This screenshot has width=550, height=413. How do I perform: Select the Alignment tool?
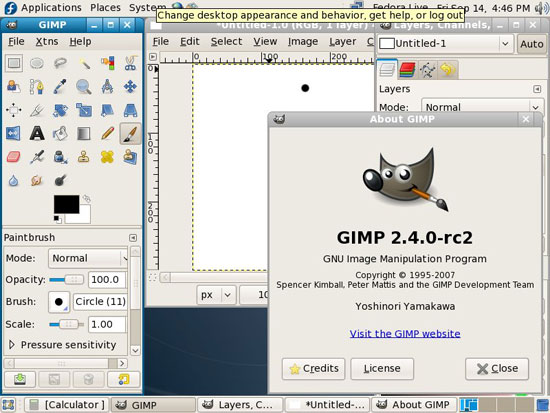point(14,110)
